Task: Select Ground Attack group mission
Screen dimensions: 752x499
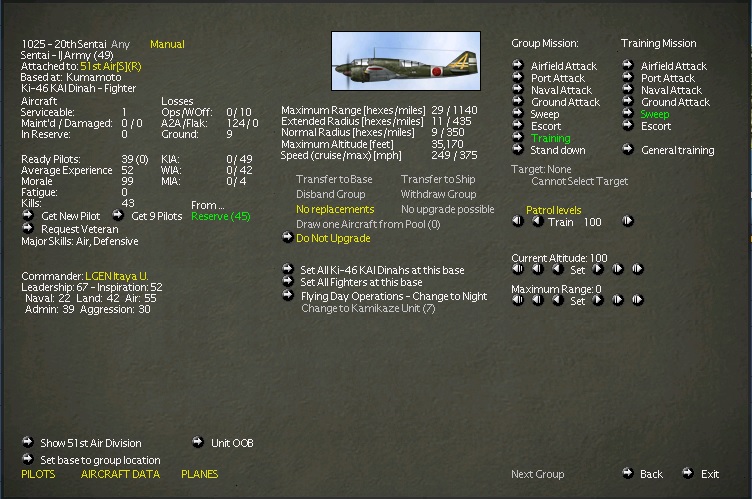Action: [558, 102]
